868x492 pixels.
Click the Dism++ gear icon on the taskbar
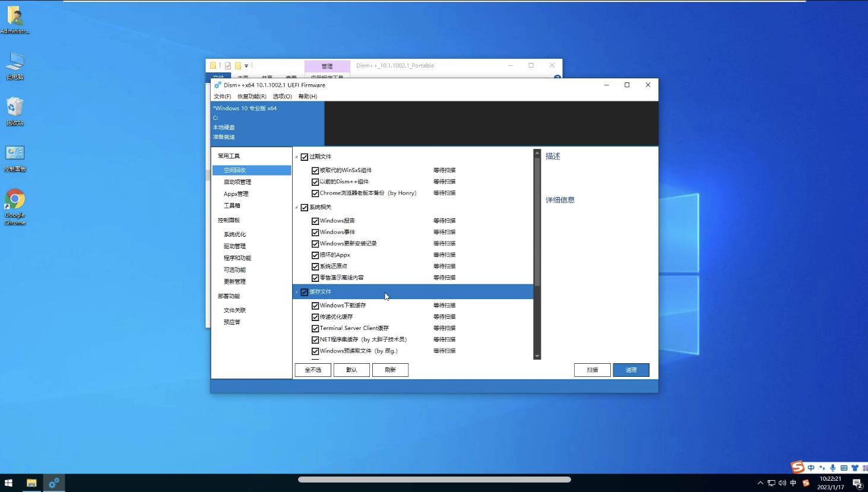pos(53,483)
